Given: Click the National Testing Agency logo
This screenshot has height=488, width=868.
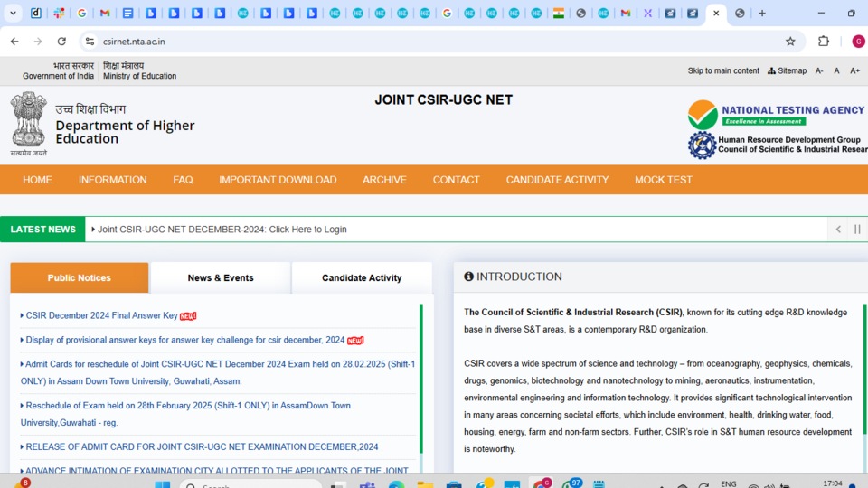Looking at the screenshot, I should pos(776,114).
